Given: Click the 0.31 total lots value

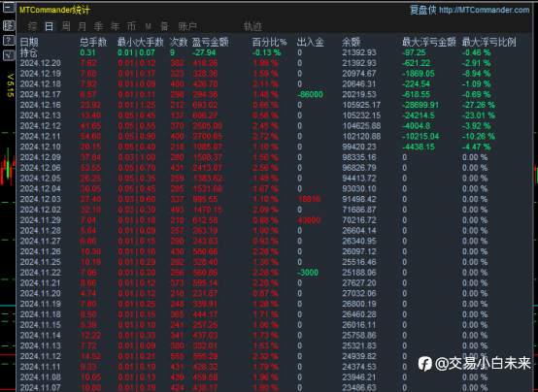Looking at the screenshot, I should (x=87, y=52).
